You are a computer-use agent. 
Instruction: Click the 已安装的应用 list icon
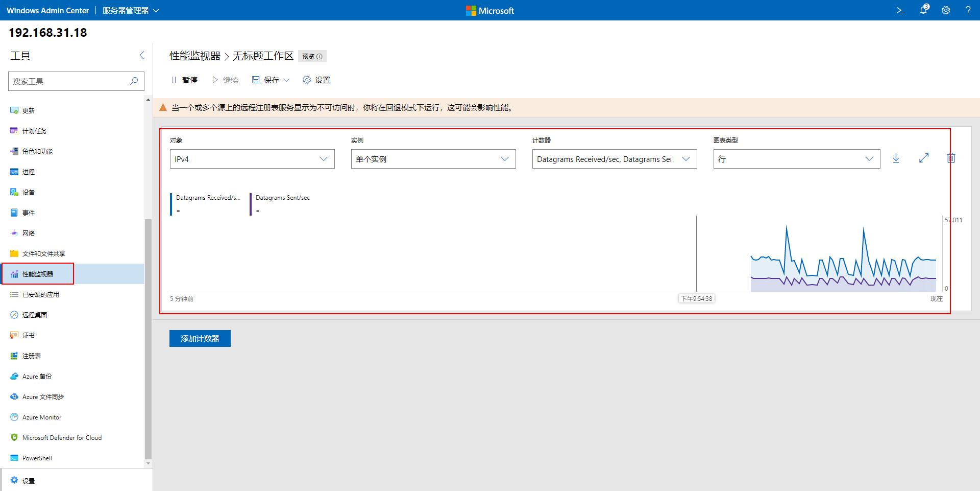point(14,294)
